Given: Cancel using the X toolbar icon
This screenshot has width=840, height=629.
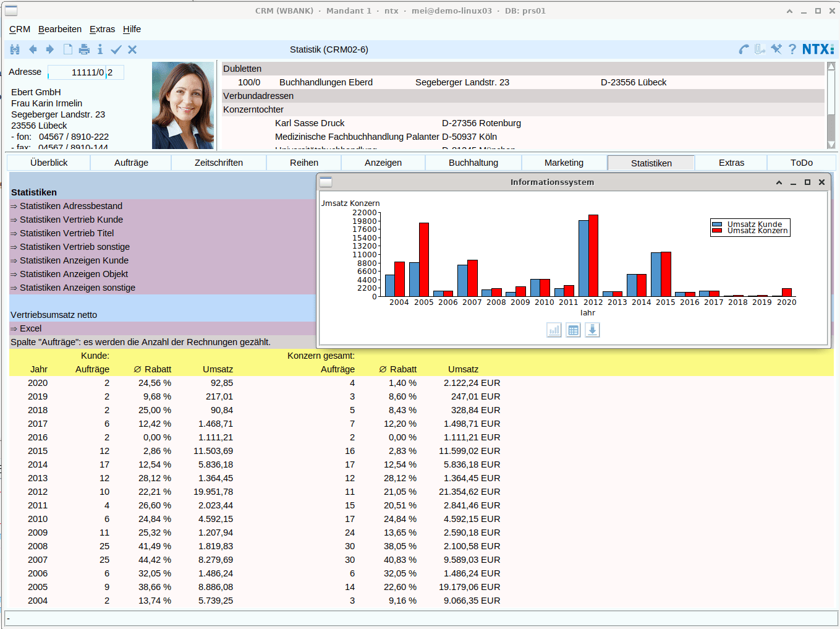Looking at the screenshot, I should pyautogui.click(x=132, y=49).
